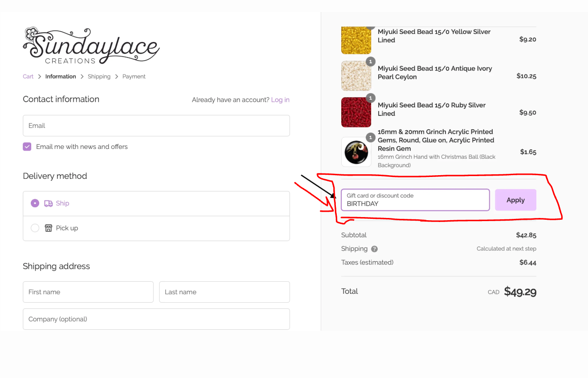The width and height of the screenshot is (588, 378).
Task: Go back to Cart breadcrumb
Action: [x=28, y=77]
